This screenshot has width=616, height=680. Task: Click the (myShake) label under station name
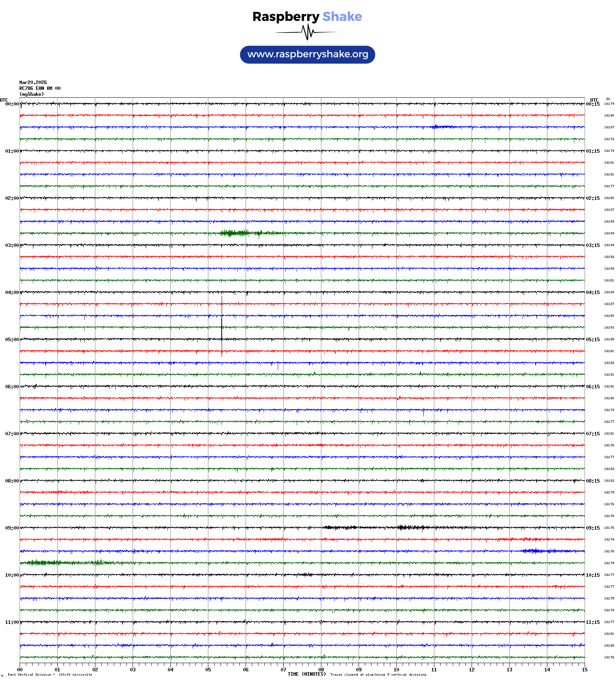pos(32,94)
